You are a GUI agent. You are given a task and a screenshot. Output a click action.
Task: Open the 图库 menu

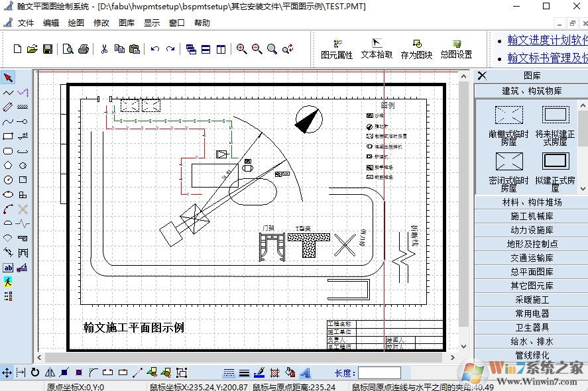(127, 23)
